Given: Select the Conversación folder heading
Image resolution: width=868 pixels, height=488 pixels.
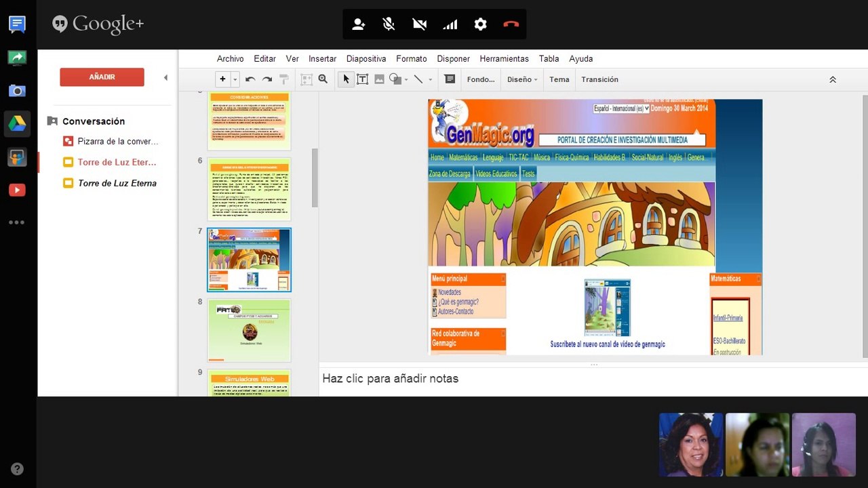Looking at the screenshot, I should 94,121.
